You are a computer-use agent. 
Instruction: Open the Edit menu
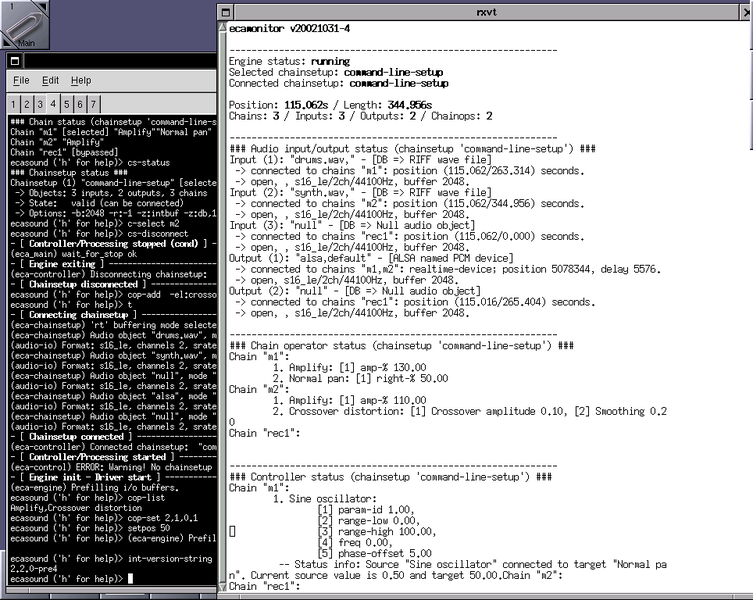(50, 80)
